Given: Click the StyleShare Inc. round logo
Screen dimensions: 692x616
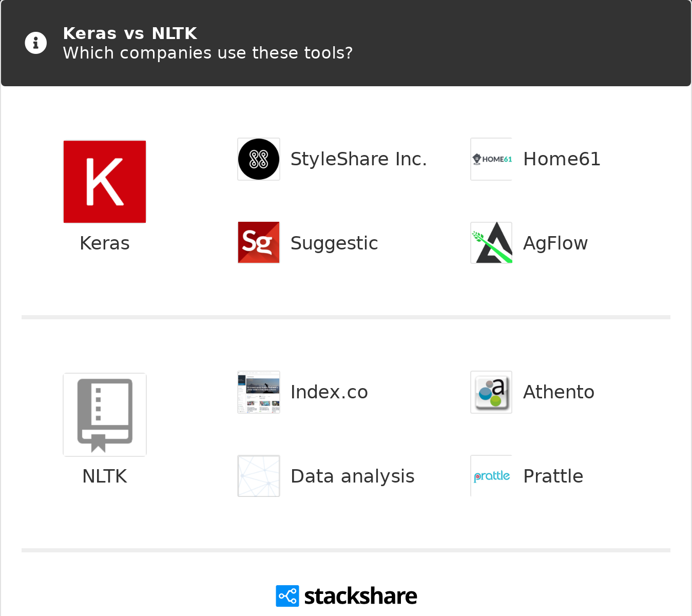Looking at the screenshot, I should pos(259,159).
